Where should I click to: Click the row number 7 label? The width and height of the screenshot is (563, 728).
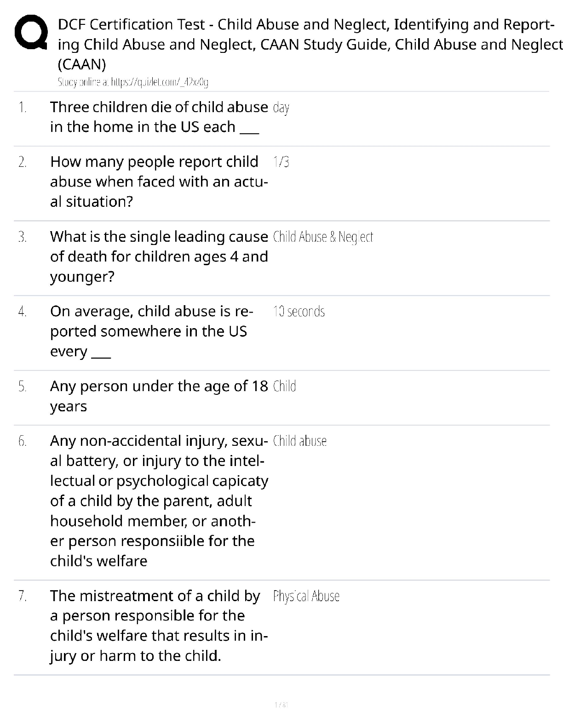[x=23, y=596]
